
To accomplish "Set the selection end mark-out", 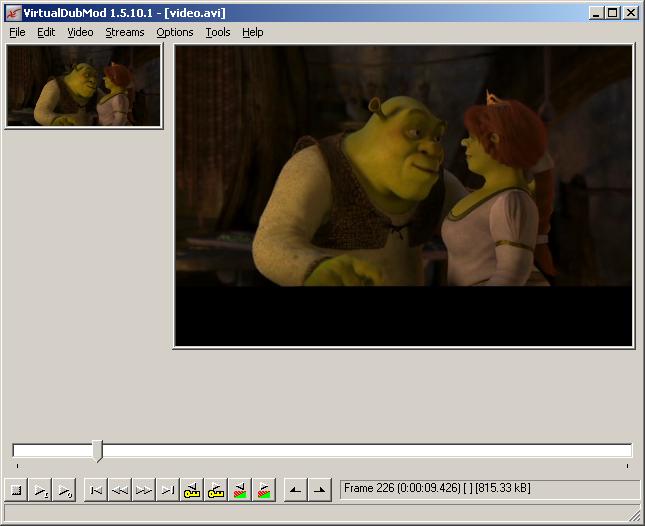I will pos(320,490).
